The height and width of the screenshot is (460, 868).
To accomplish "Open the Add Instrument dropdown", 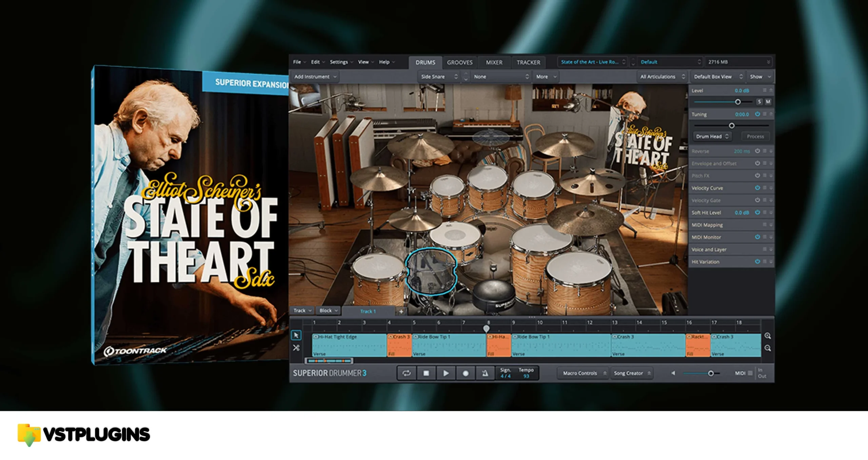I will [315, 77].
